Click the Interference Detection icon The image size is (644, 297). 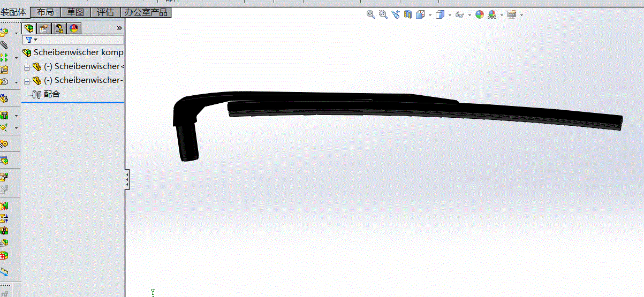click(4, 206)
